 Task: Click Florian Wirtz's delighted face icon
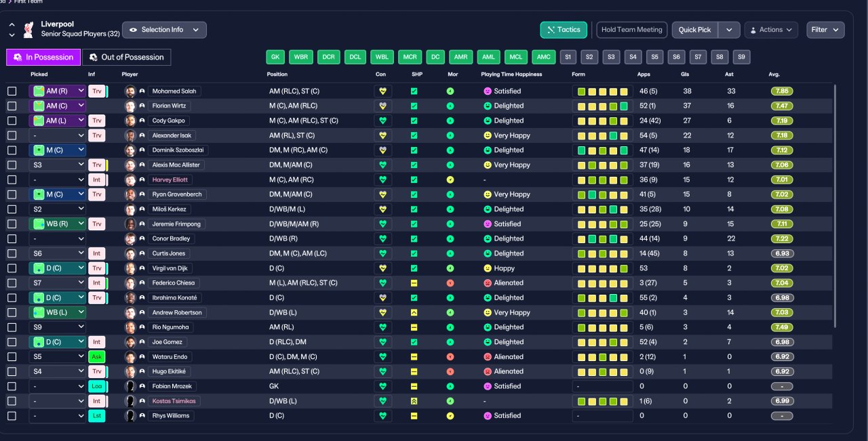pyautogui.click(x=487, y=106)
